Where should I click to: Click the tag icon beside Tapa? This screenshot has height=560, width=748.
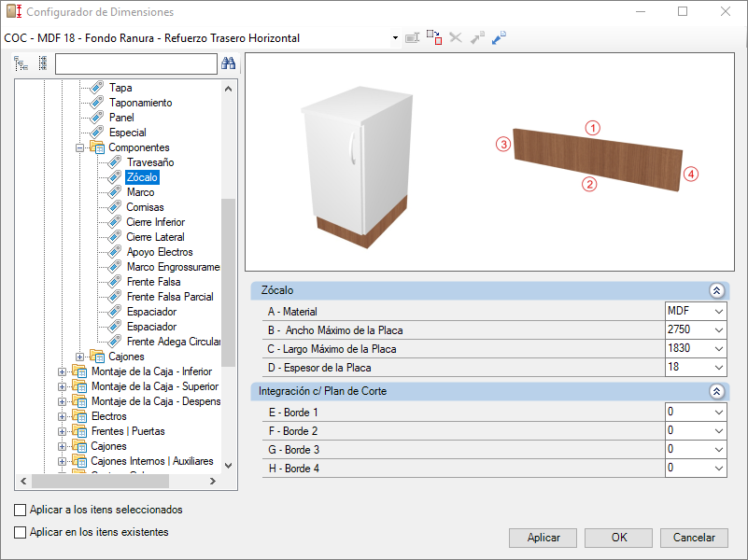[97, 87]
